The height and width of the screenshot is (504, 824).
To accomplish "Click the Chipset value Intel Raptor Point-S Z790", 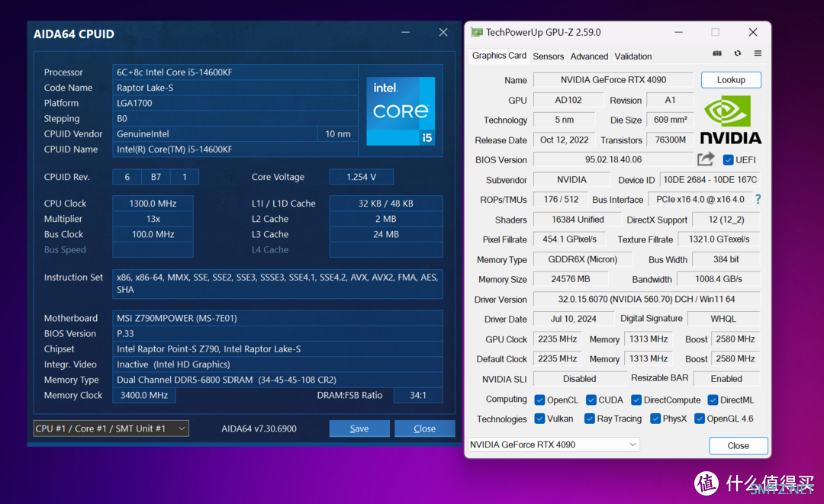I will pos(278,349).
